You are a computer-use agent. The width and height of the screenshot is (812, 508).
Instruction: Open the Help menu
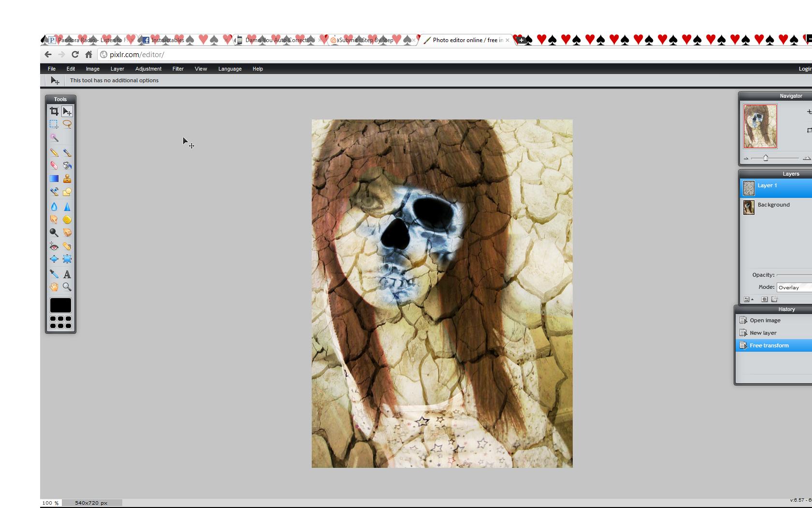258,69
